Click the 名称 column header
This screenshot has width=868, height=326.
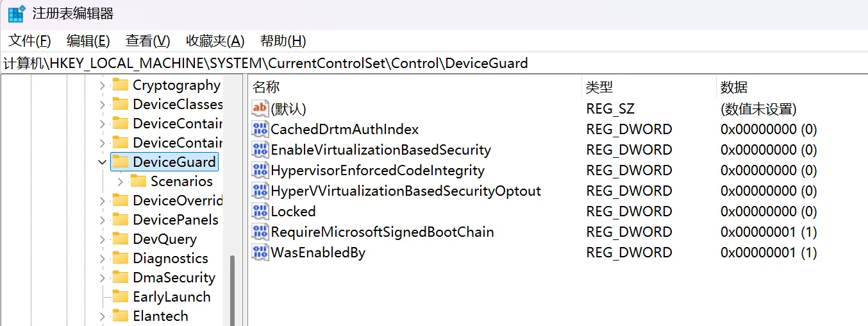266,87
